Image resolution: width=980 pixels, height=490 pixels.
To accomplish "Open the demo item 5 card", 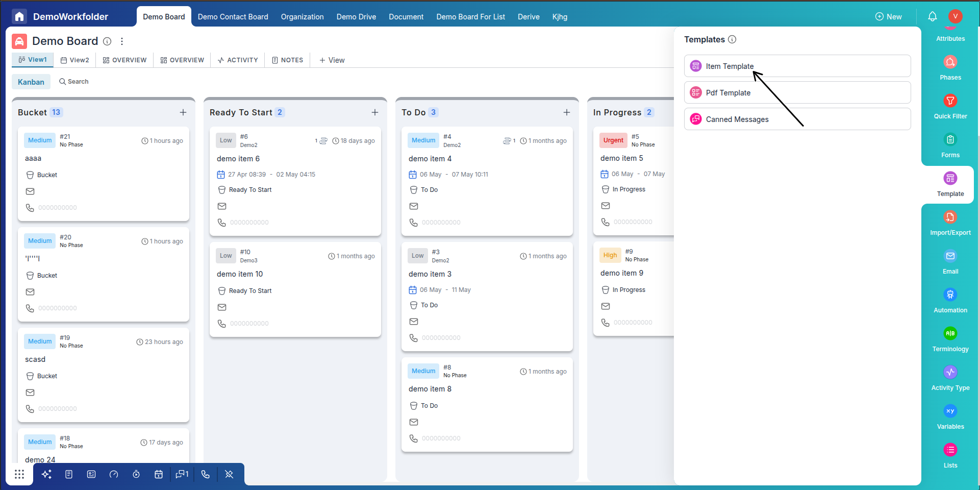I will [634, 181].
